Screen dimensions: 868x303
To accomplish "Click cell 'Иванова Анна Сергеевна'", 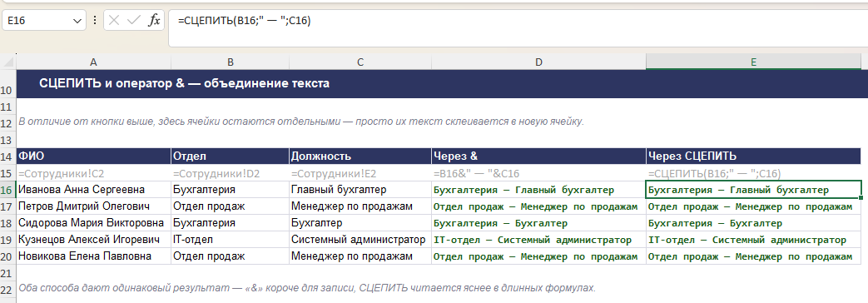I will point(93,190).
